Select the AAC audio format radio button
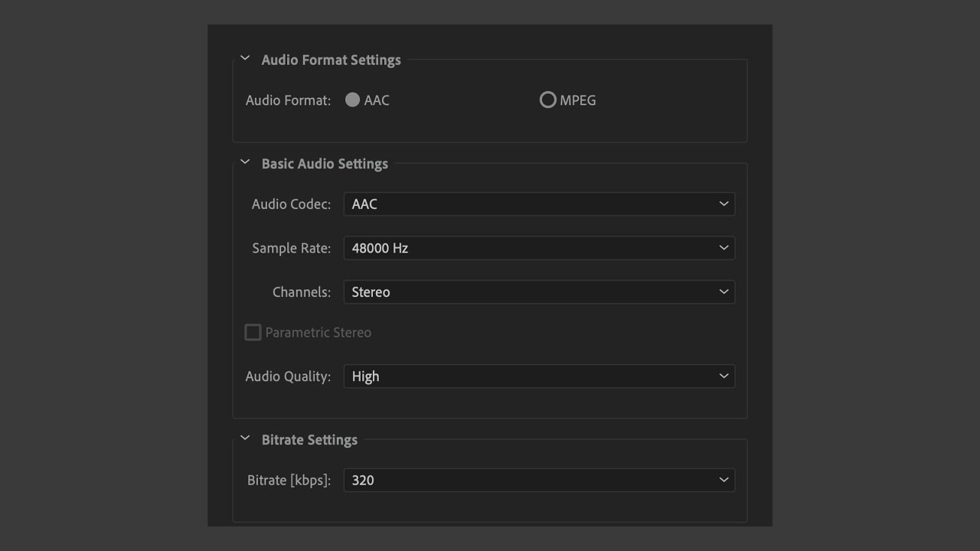The width and height of the screenshot is (980, 551). [352, 99]
